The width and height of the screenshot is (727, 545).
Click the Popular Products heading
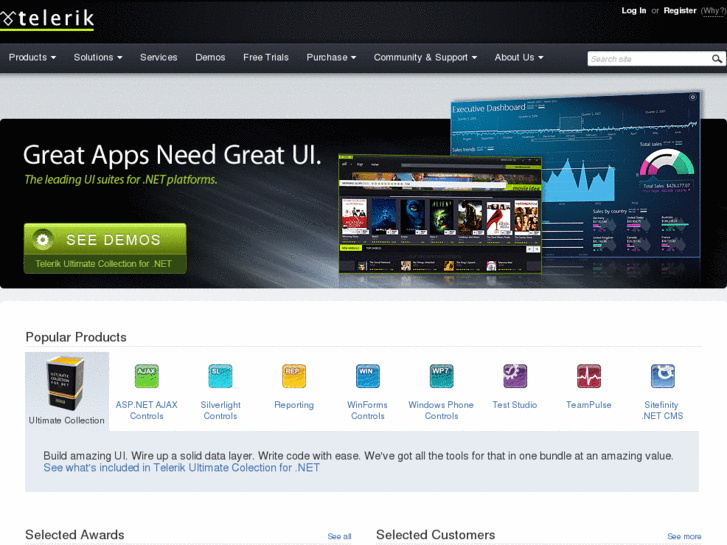pyautogui.click(x=76, y=337)
